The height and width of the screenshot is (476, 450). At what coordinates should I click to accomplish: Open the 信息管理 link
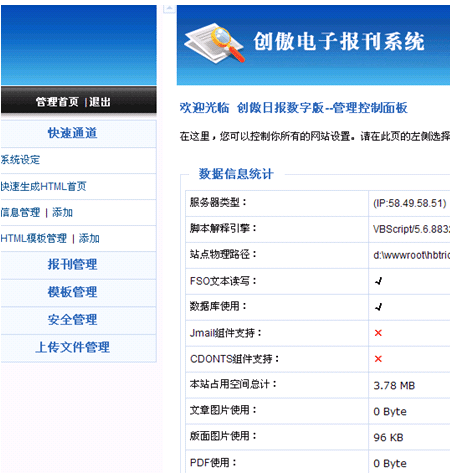[20, 212]
